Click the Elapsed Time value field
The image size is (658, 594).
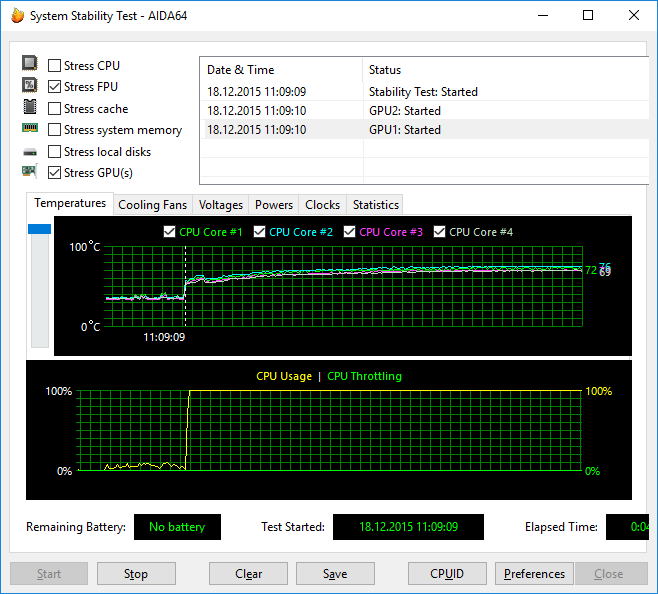627,527
